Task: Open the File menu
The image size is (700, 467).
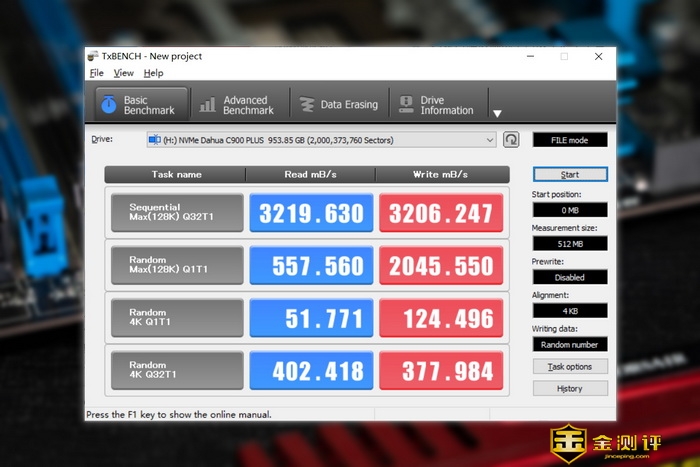Action: click(x=96, y=73)
